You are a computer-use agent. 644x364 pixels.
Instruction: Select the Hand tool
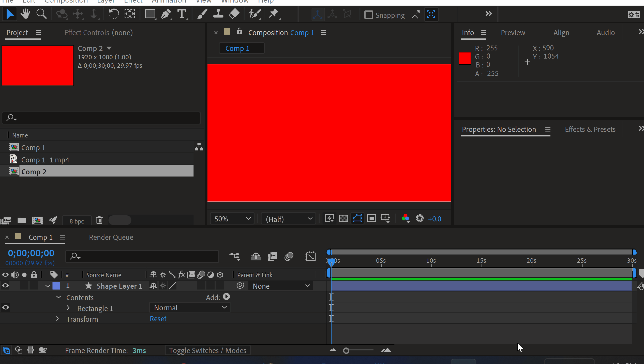pyautogui.click(x=25, y=14)
